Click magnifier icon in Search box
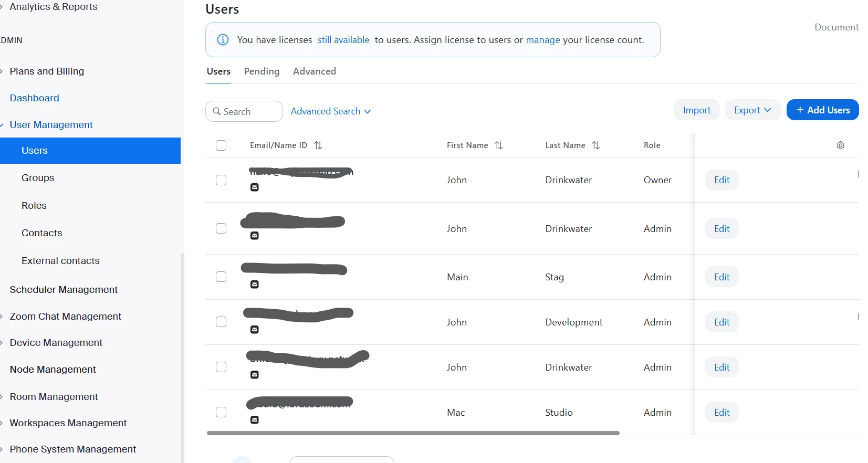The width and height of the screenshot is (868, 463). (216, 111)
